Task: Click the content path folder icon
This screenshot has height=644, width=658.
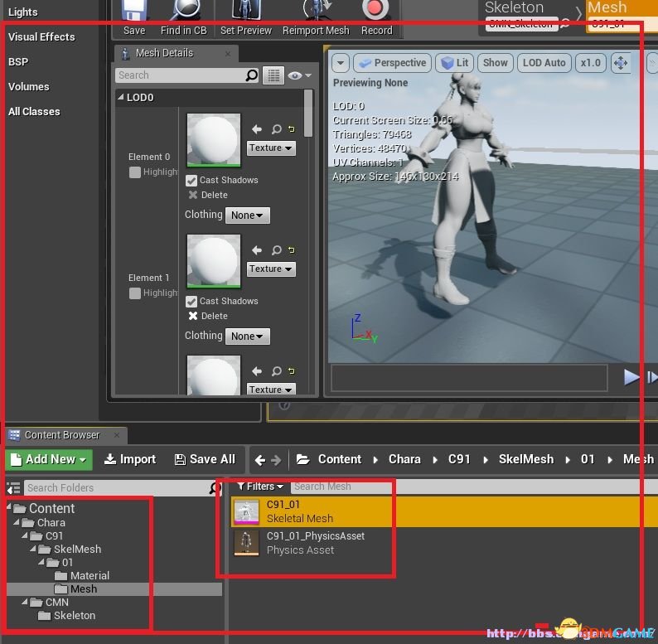Action: pyautogui.click(x=303, y=459)
